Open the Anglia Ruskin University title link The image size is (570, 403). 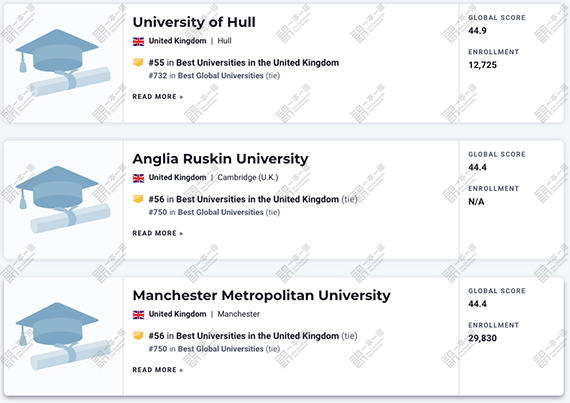220,159
